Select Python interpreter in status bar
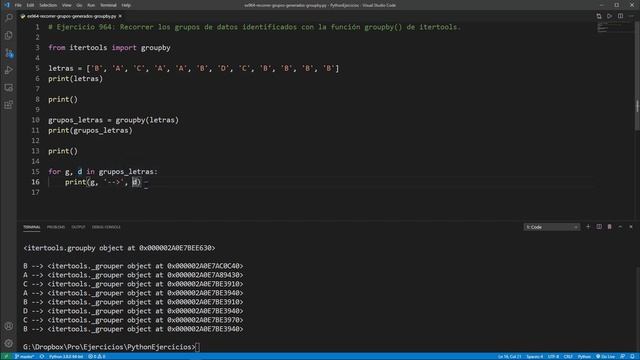 [66, 356]
